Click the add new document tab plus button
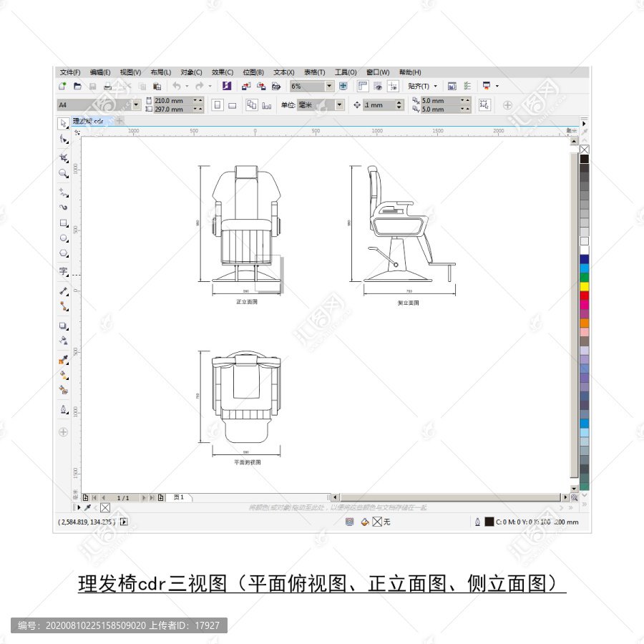 click(119, 121)
